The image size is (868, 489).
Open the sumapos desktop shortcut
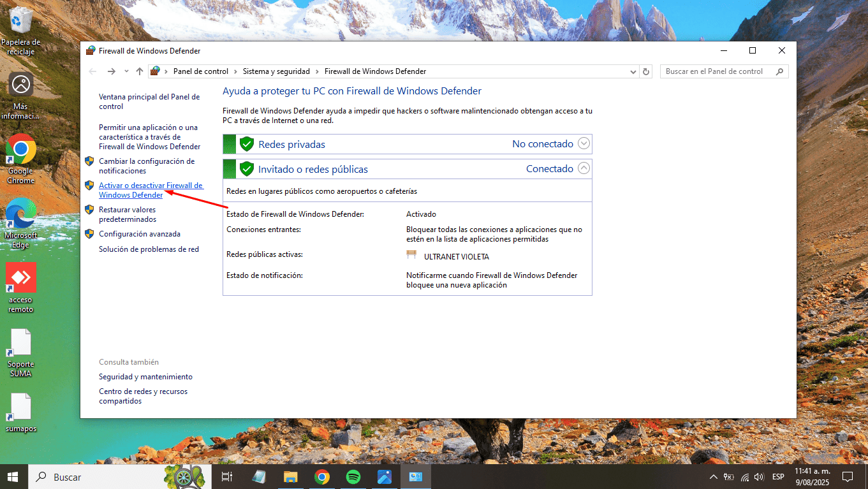pos(21,412)
